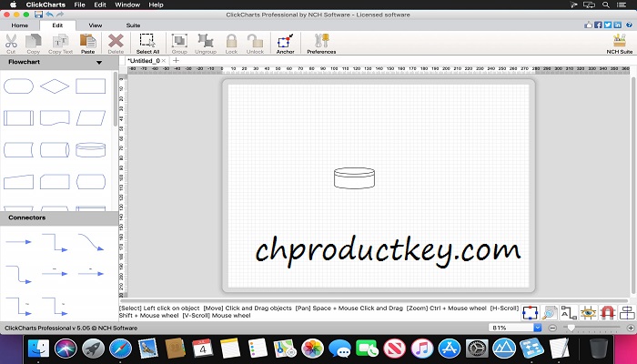The width and height of the screenshot is (637, 364).
Task: Select the *Untitled_0 document tab
Action: (x=144, y=61)
